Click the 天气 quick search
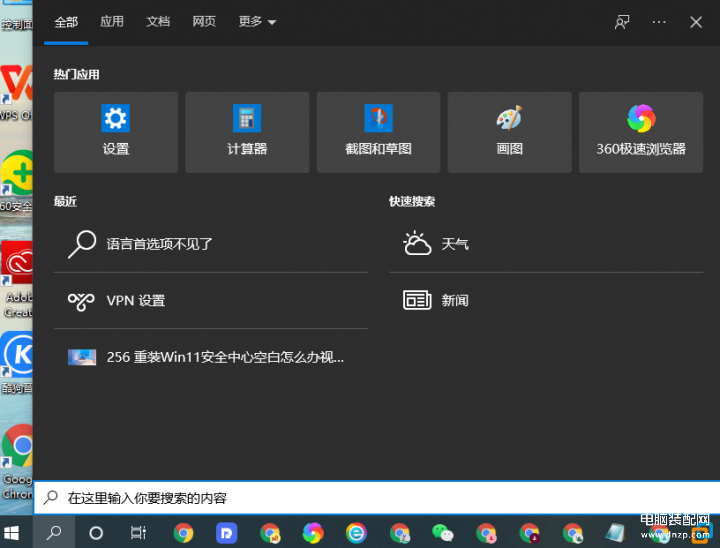Viewport: 720px width, 548px height. tap(546, 244)
